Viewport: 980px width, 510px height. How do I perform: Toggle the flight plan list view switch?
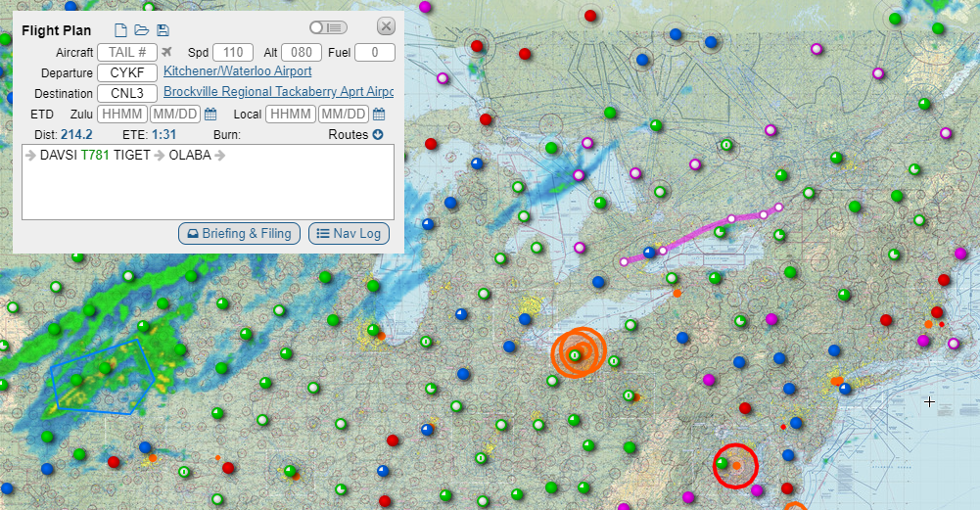point(328,27)
